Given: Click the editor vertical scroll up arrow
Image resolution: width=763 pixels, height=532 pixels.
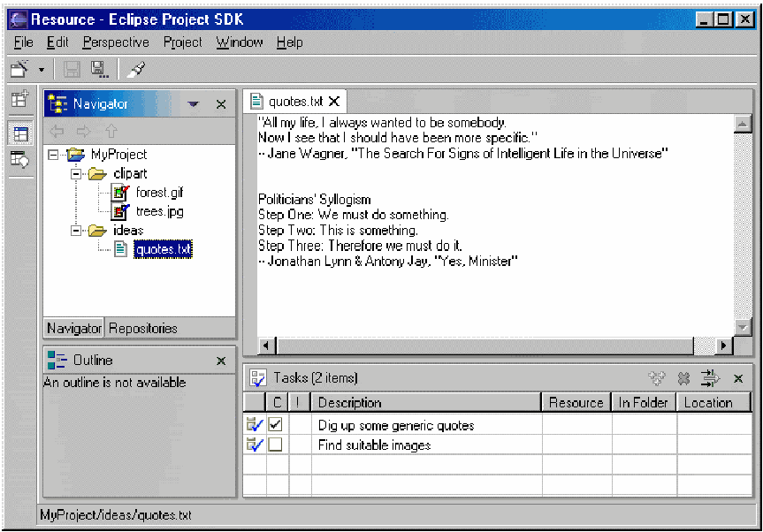Looking at the screenshot, I should point(742,124).
